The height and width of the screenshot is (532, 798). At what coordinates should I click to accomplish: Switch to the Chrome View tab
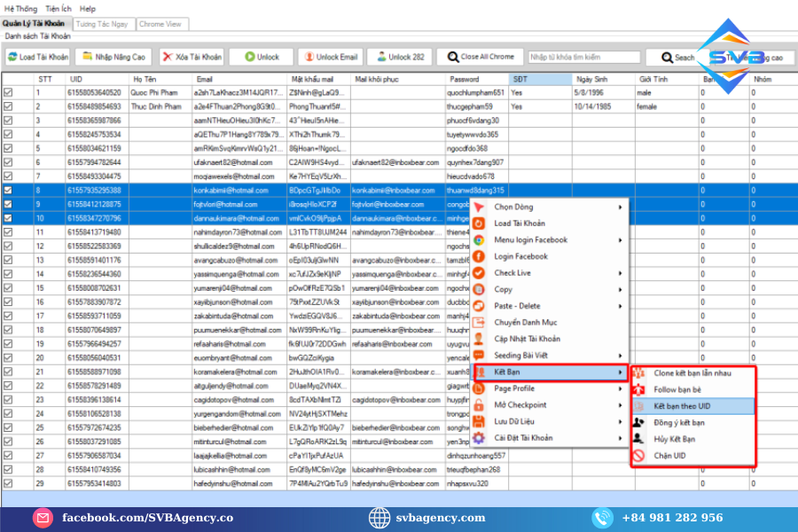point(160,24)
